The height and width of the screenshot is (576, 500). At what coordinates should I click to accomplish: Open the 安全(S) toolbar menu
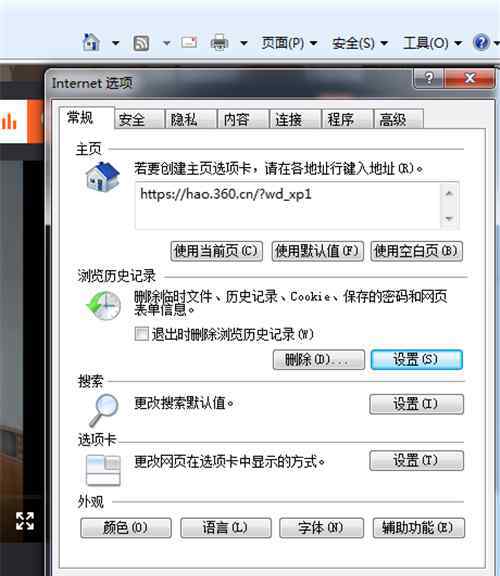(360, 43)
